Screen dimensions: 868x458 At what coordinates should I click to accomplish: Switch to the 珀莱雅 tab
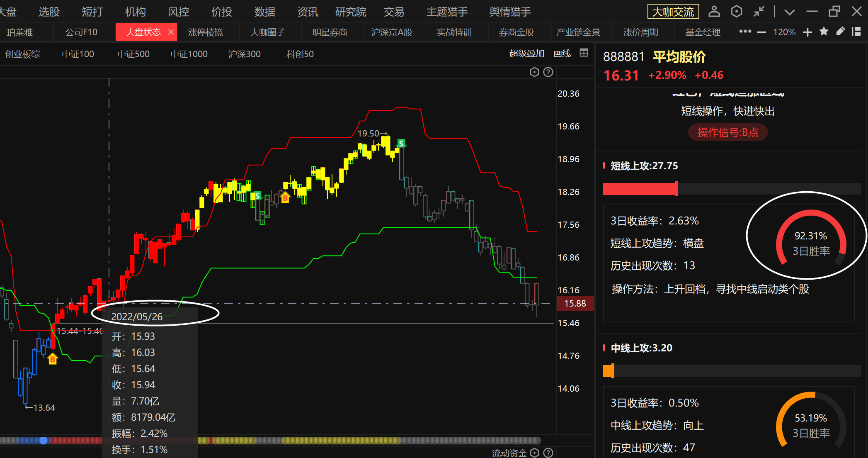pos(19,32)
